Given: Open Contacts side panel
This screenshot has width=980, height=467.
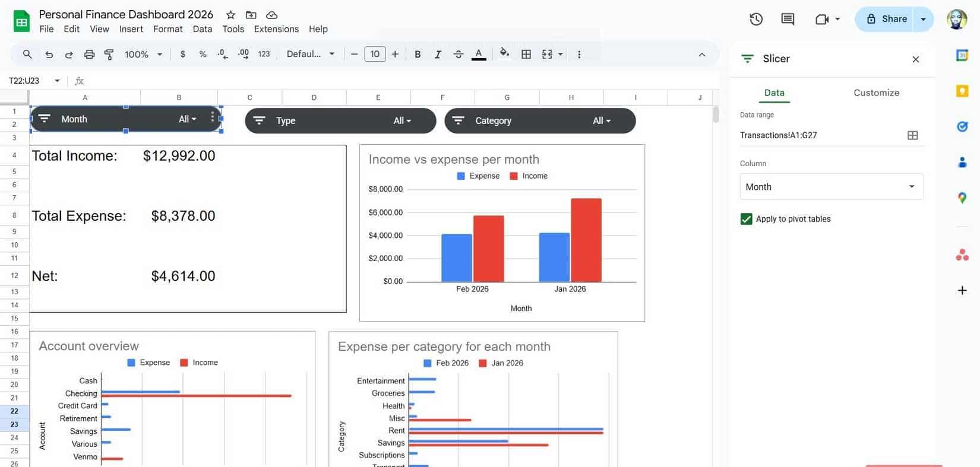Looking at the screenshot, I should [x=962, y=162].
